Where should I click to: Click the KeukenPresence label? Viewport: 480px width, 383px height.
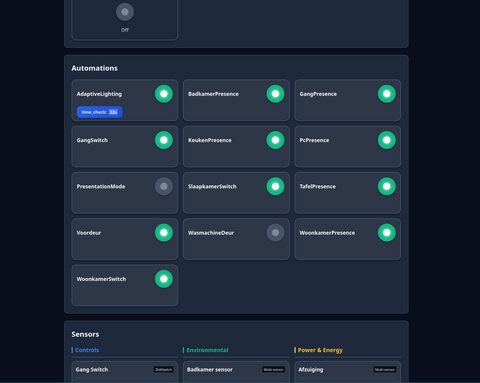tap(210, 140)
